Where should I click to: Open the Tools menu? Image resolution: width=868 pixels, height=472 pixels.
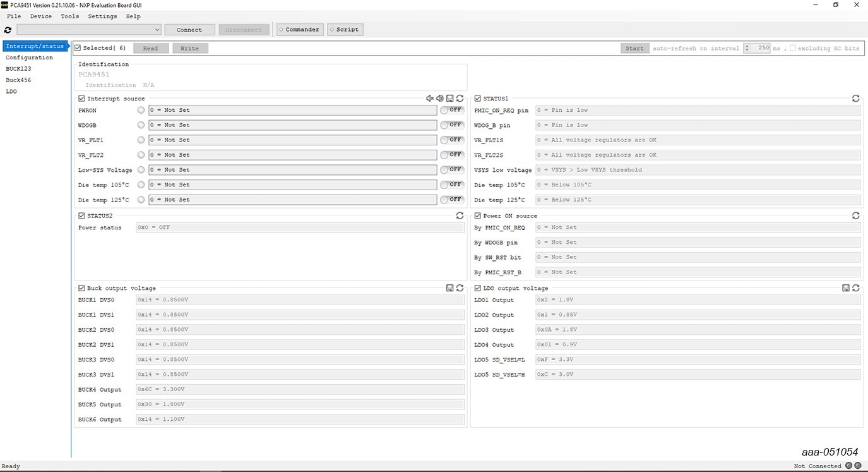click(69, 16)
